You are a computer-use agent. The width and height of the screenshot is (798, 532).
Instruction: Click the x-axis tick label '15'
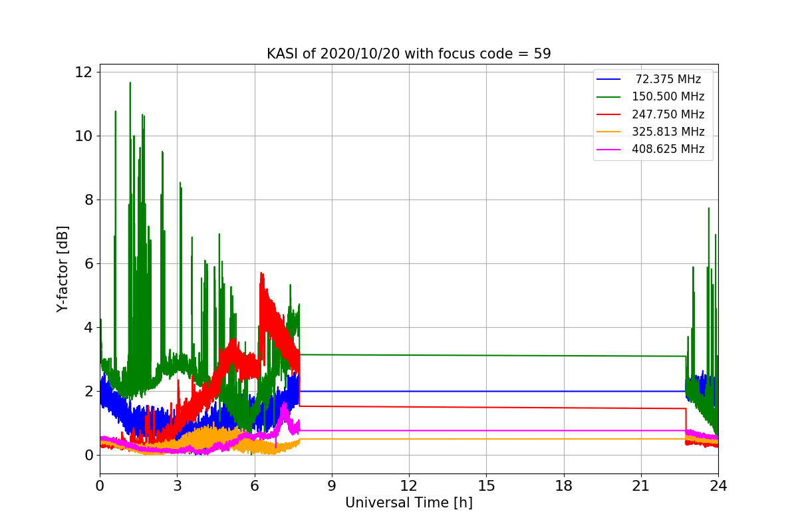(486, 486)
